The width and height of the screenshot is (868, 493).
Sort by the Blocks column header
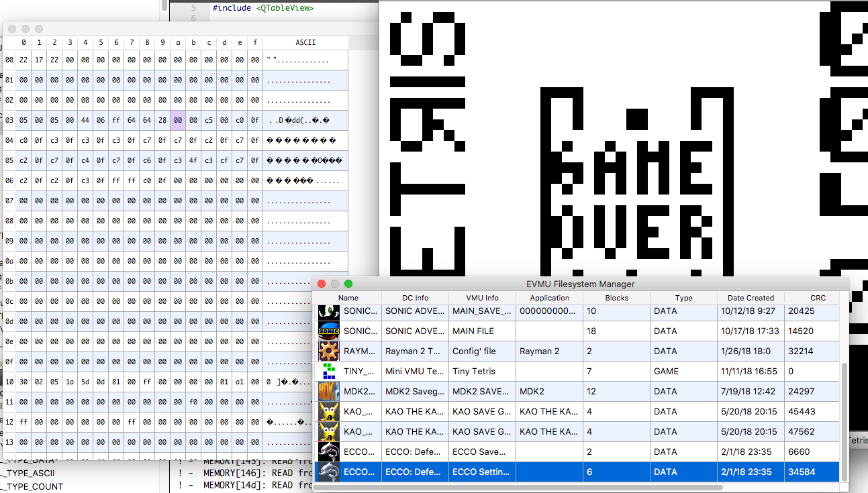(x=617, y=298)
